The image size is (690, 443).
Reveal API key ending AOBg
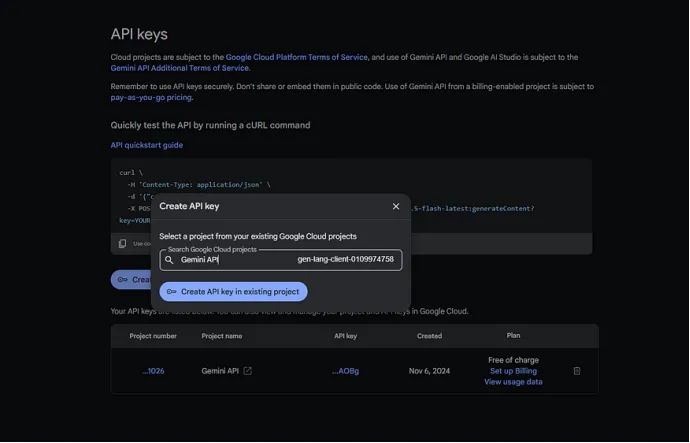345,371
